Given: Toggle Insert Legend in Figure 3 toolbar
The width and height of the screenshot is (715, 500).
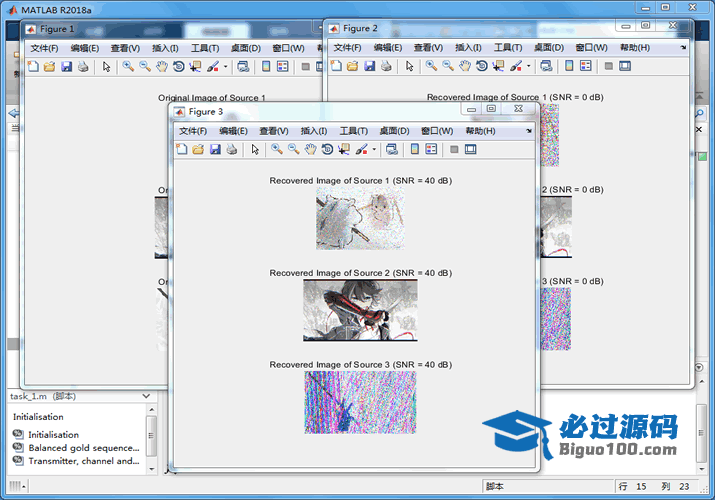Looking at the screenshot, I should [x=431, y=149].
